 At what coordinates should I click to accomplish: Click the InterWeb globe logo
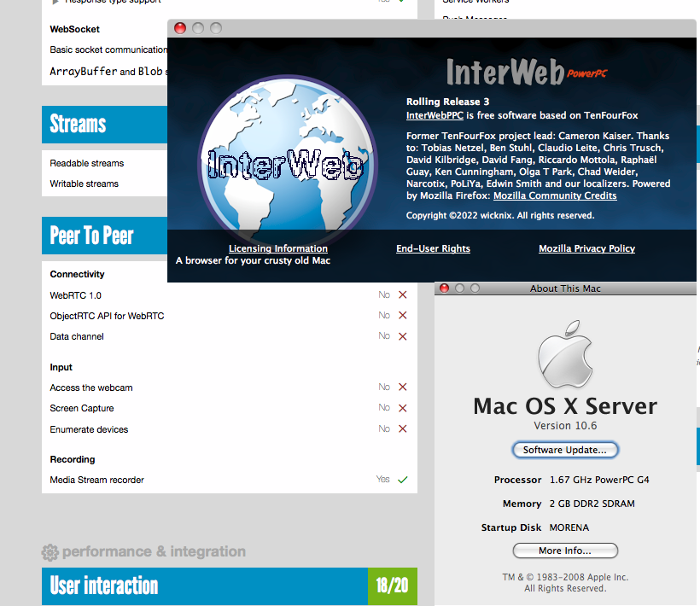coord(288,160)
